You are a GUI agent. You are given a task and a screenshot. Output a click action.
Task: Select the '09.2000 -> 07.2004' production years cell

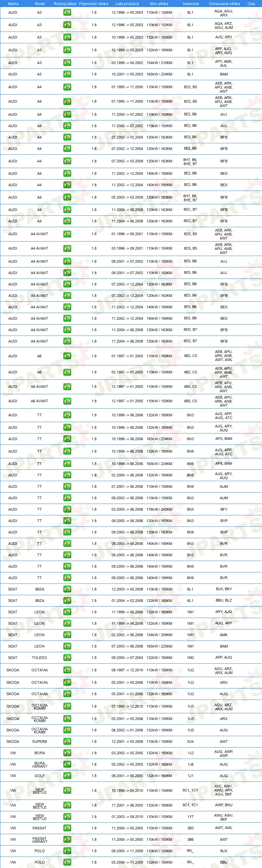(127, 658)
